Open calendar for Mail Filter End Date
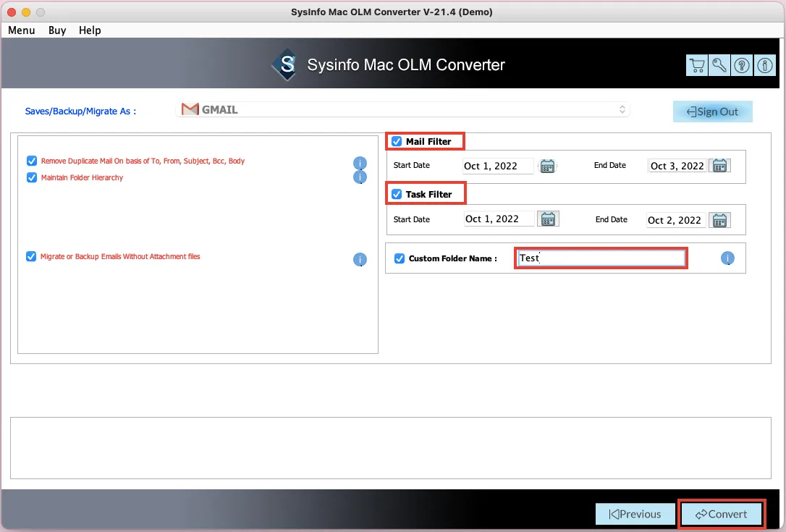 coord(720,166)
